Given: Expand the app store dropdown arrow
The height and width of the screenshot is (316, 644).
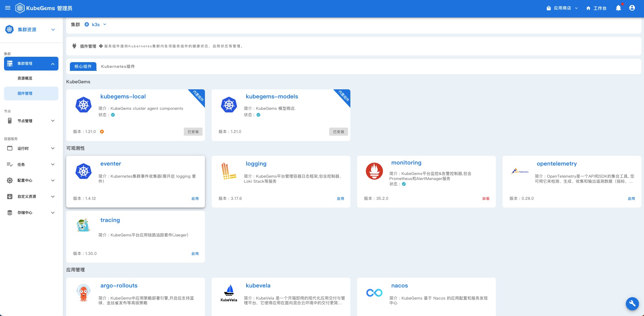Looking at the screenshot, I should (x=576, y=8).
